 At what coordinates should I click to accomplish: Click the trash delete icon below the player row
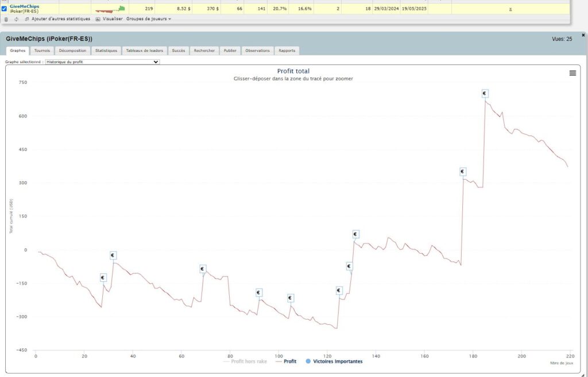(6, 19)
